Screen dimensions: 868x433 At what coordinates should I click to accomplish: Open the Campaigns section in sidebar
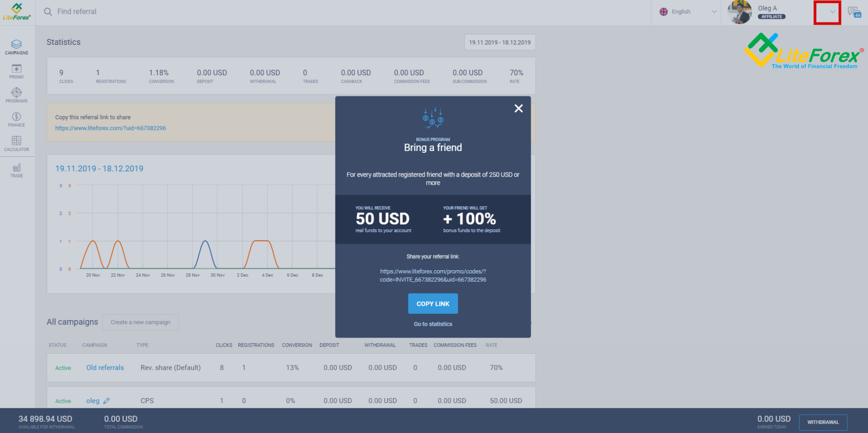click(16, 47)
